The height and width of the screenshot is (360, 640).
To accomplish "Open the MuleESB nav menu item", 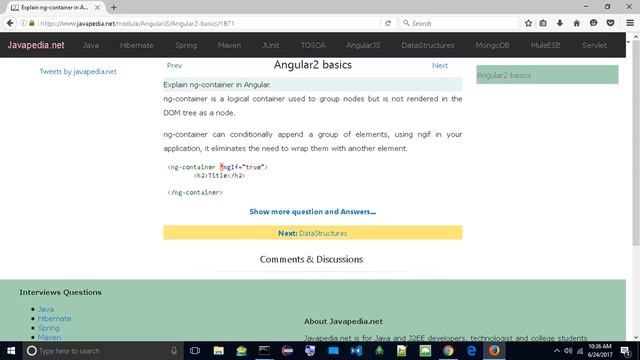I will pos(546,45).
